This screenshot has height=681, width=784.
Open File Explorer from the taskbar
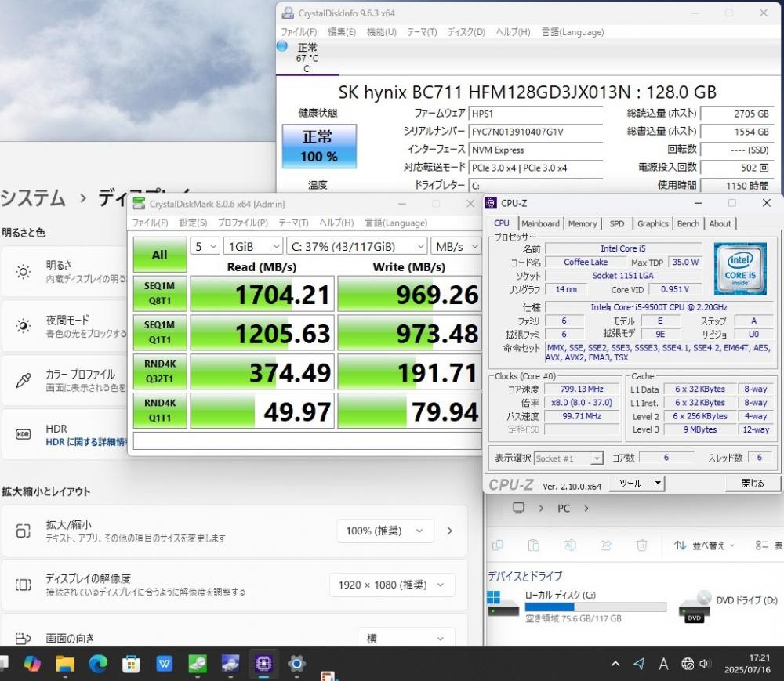coord(65,664)
